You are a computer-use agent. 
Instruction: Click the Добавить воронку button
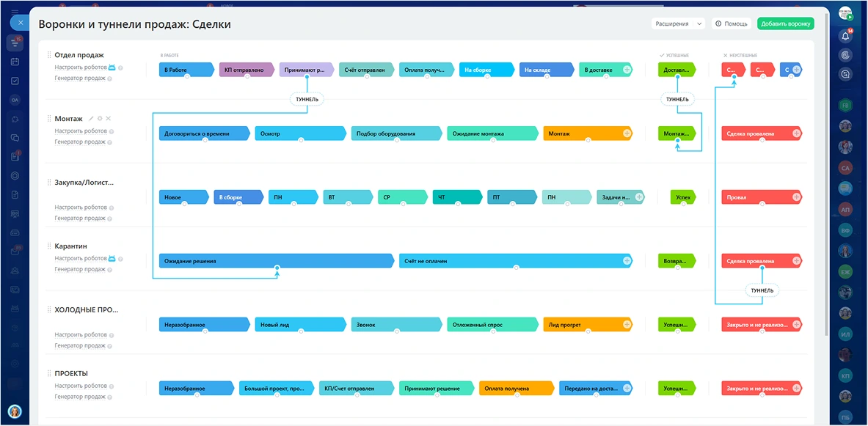pyautogui.click(x=786, y=23)
